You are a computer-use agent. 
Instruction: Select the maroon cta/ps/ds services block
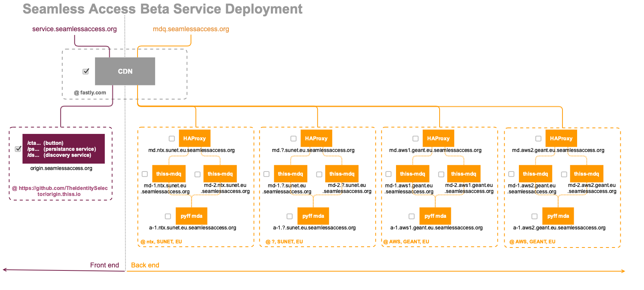coord(63,149)
